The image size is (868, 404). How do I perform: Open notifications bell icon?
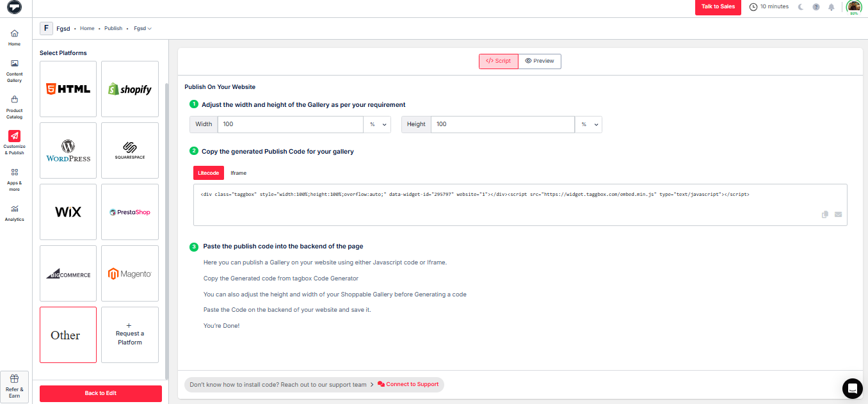coord(832,7)
